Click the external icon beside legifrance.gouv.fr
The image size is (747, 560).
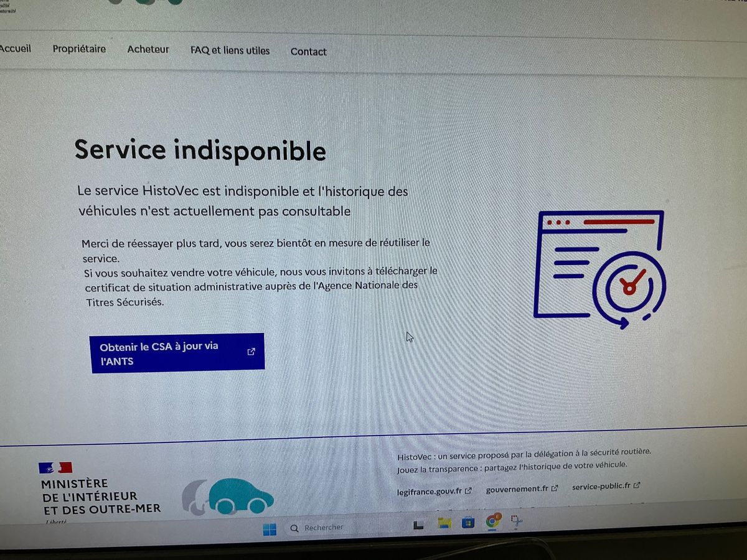[468, 490]
